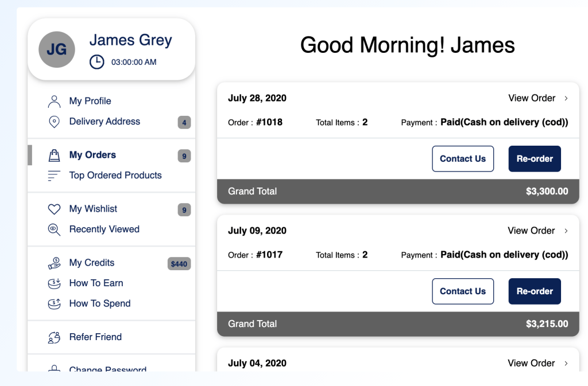Click payment status of order #1018

click(x=504, y=122)
